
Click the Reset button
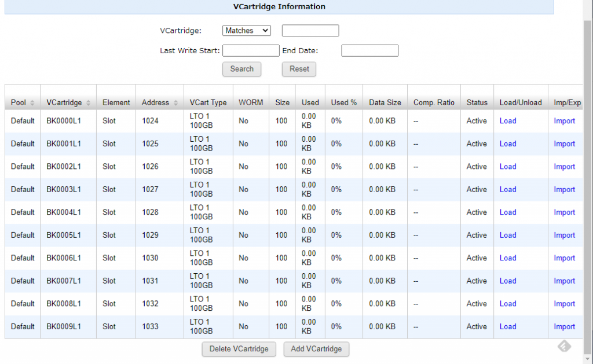click(x=299, y=69)
